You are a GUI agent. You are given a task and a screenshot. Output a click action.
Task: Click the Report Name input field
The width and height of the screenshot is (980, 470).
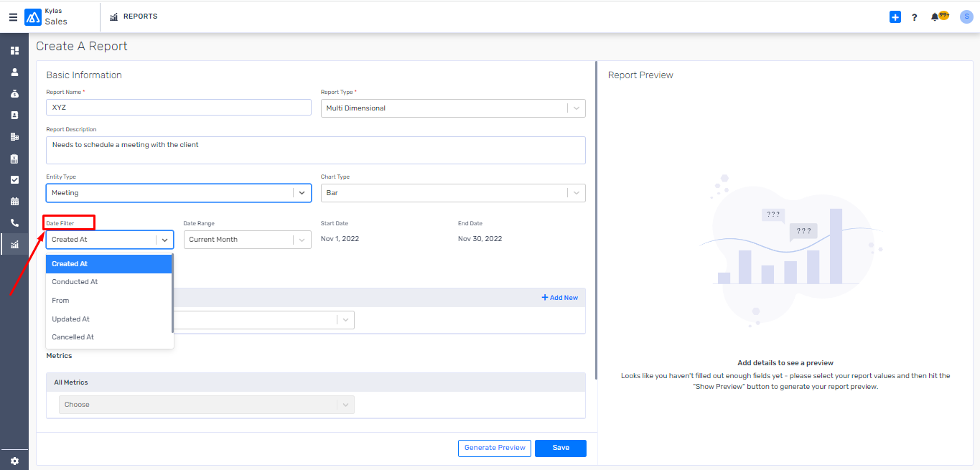point(179,108)
